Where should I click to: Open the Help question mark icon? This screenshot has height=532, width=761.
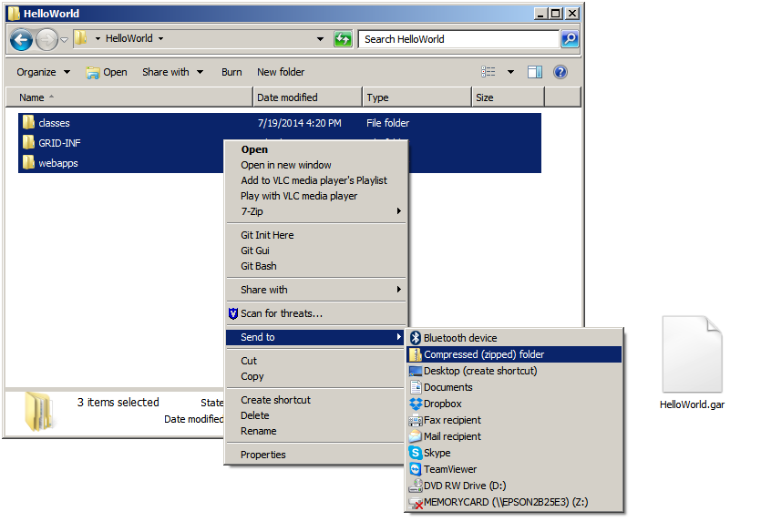tap(560, 72)
